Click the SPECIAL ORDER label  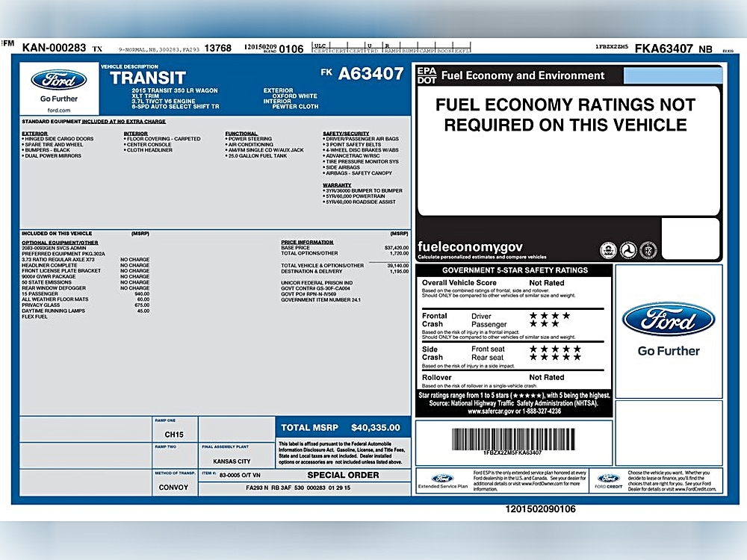coord(343,475)
